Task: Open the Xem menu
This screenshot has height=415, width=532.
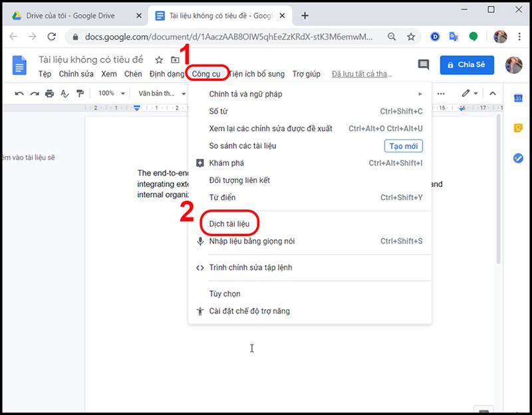Action: (x=109, y=74)
